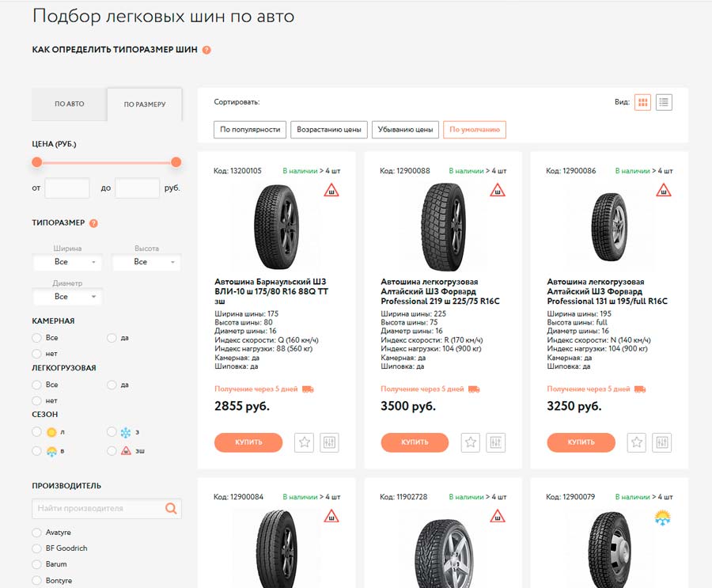Click delivery truck icon for tire 13200105
Viewport: 712px width, 588px height.
(x=308, y=389)
